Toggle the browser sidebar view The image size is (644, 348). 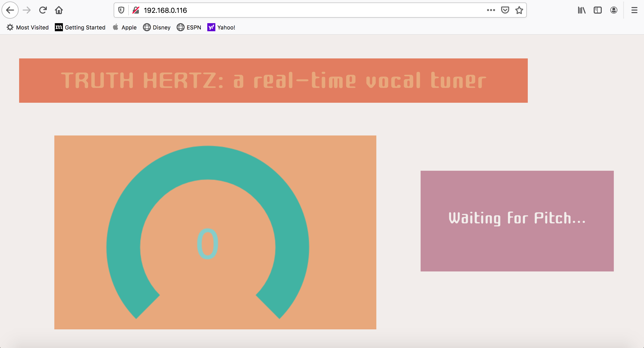pos(598,10)
